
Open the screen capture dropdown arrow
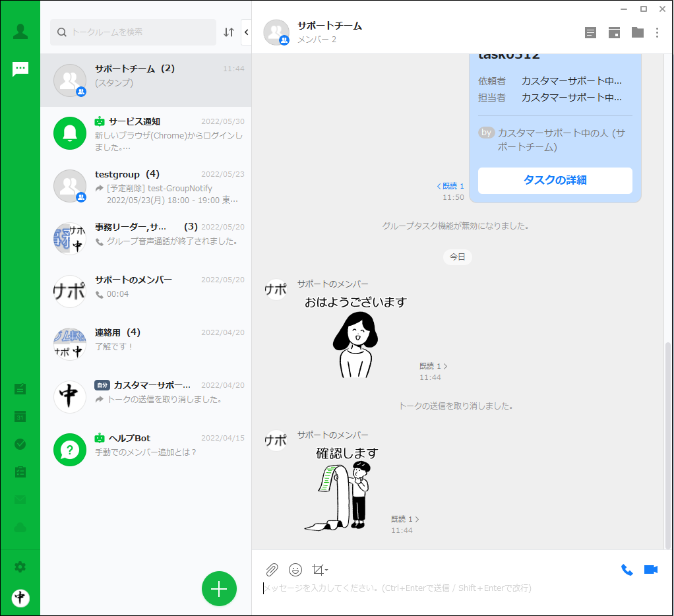click(x=326, y=570)
